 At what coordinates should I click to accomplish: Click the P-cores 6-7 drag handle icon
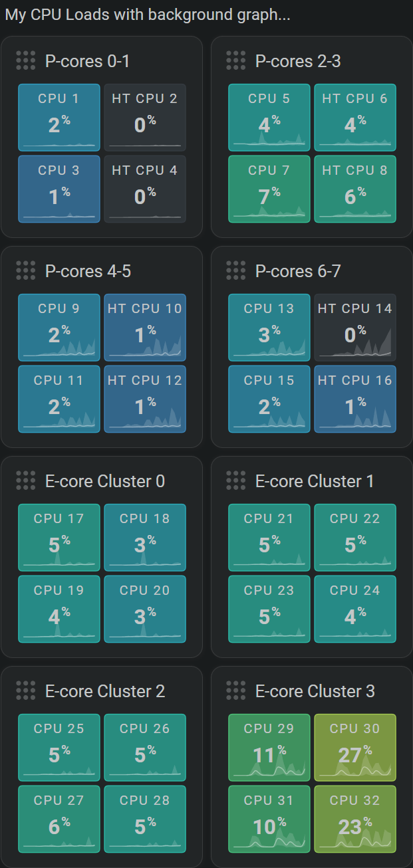[x=235, y=271]
